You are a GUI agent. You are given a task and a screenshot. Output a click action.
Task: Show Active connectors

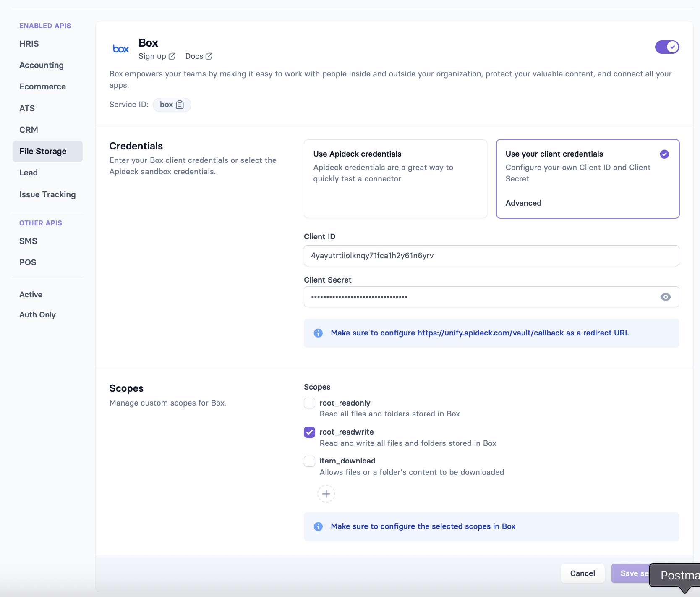[31, 295]
